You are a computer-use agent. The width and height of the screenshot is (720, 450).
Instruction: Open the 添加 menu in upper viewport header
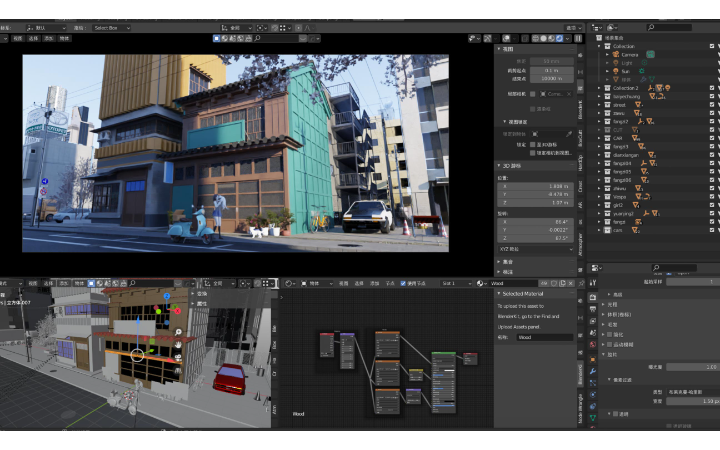pos(49,39)
